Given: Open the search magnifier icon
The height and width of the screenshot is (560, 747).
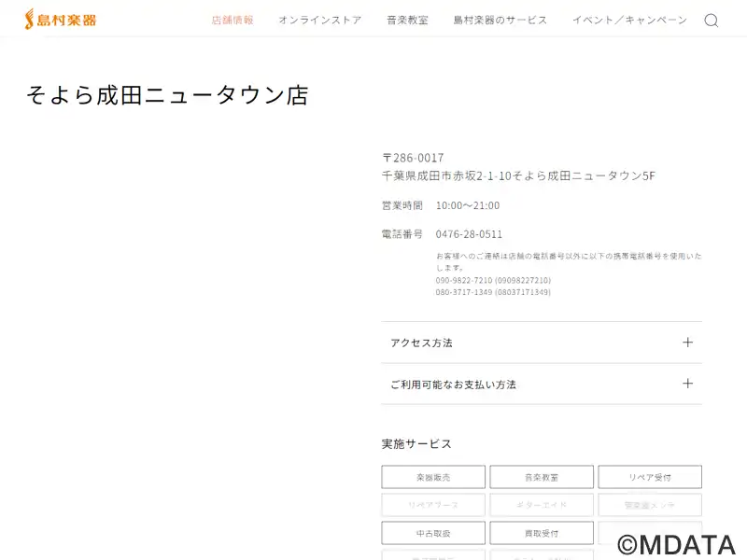Looking at the screenshot, I should tap(712, 21).
